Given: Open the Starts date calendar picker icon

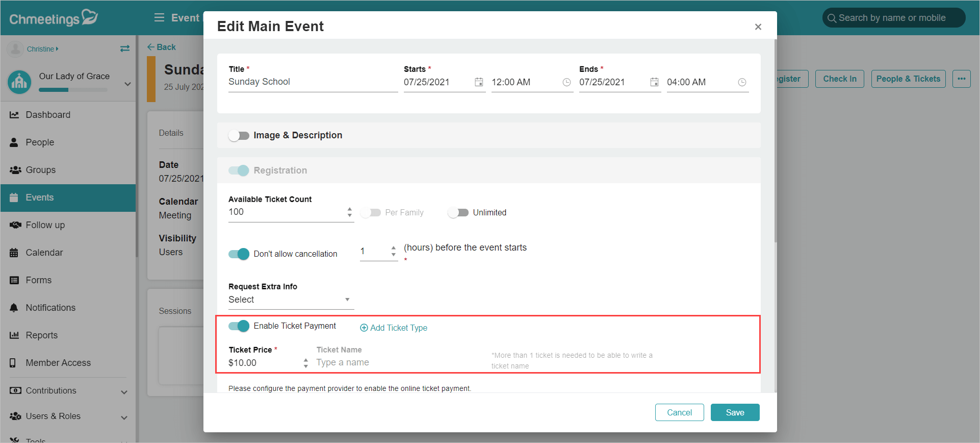Looking at the screenshot, I should pyautogui.click(x=479, y=82).
